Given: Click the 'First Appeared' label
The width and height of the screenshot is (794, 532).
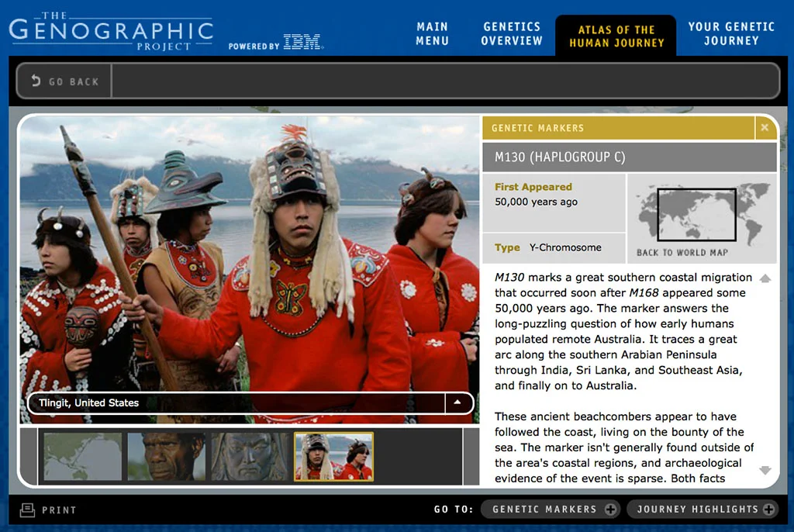Looking at the screenshot, I should (x=533, y=186).
